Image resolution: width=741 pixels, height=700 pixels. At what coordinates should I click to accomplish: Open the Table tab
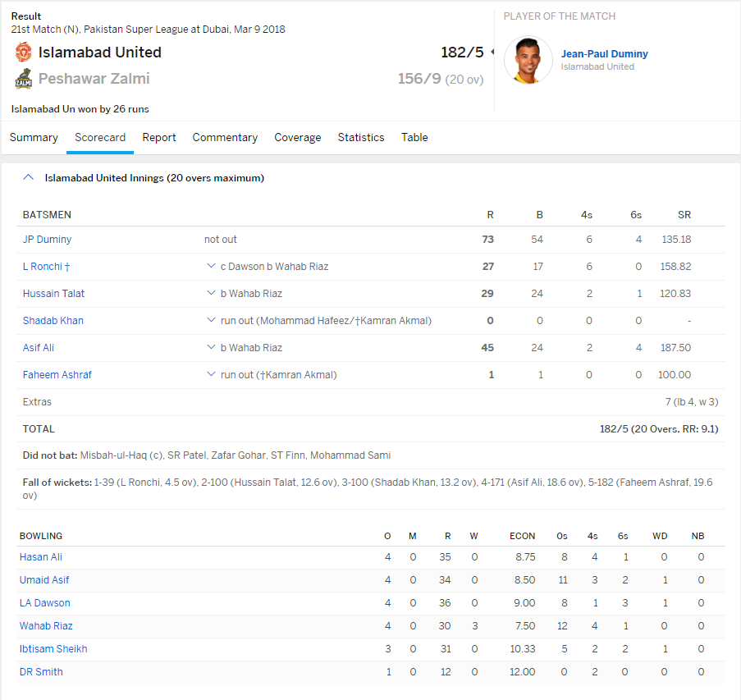click(x=414, y=138)
